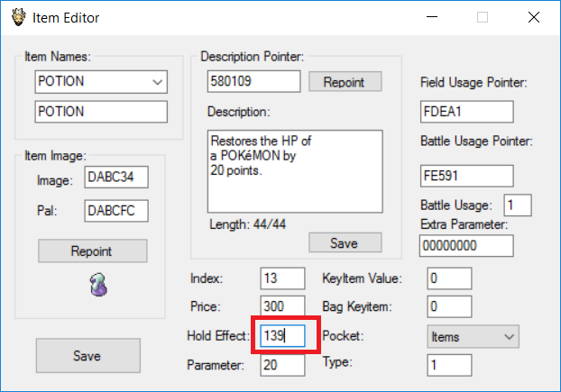
Task: Save all item changes with large Save button
Action: tap(88, 356)
